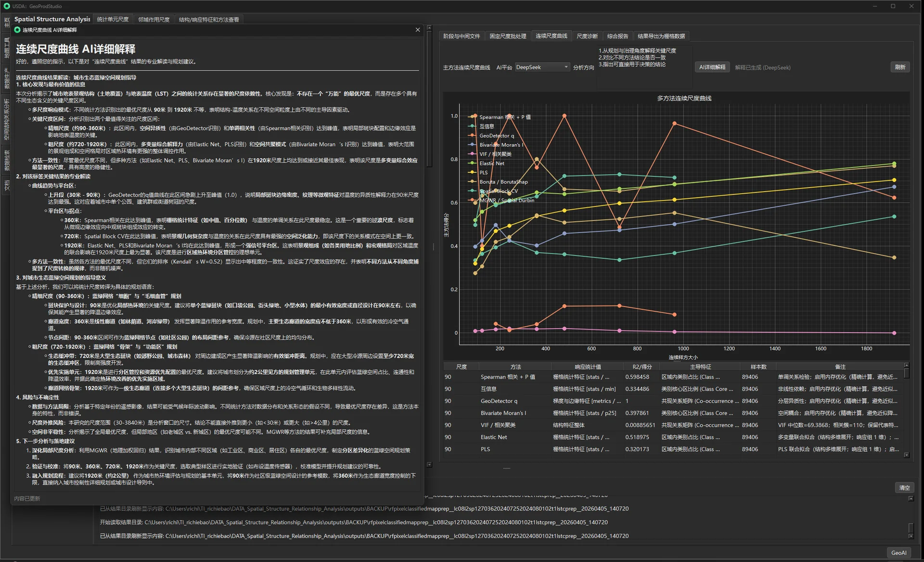Open the 地图工具 vertical side tab
The image size is (924, 562).
(x=7, y=48)
